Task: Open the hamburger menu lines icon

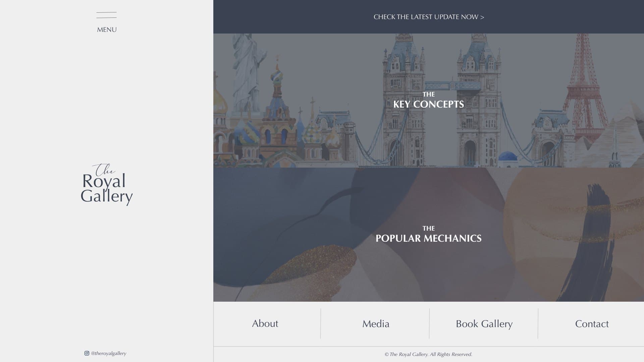Action: [x=106, y=15]
